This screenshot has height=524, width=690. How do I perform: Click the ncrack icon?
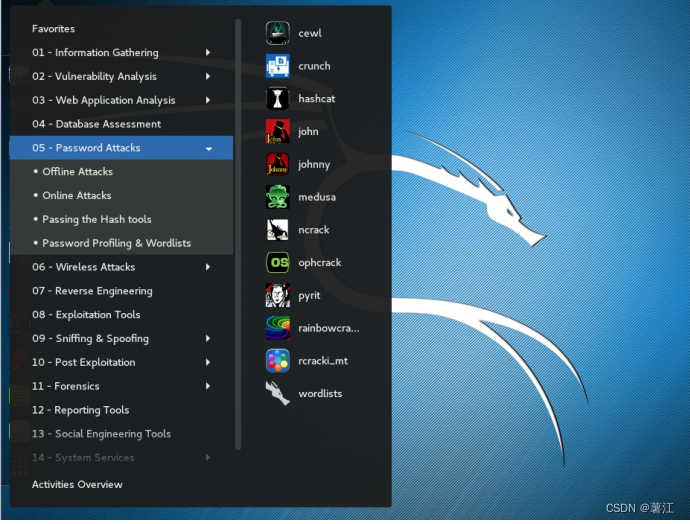pos(278,230)
